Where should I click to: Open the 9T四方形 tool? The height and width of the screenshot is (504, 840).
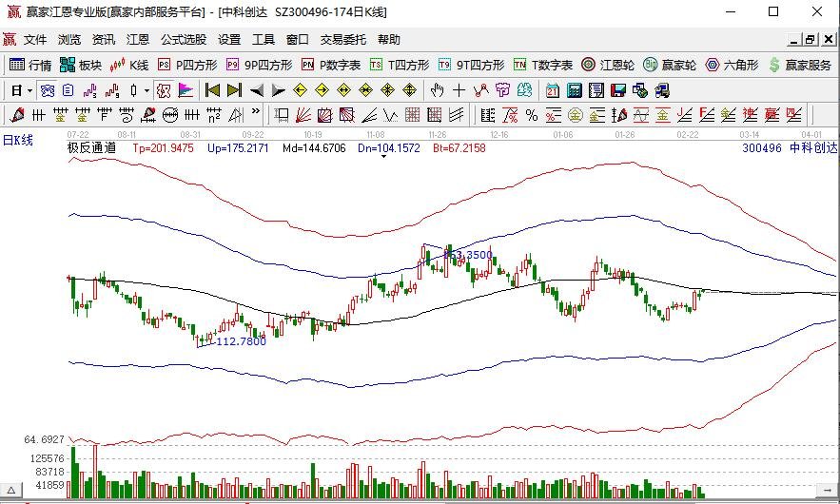point(471,65)
